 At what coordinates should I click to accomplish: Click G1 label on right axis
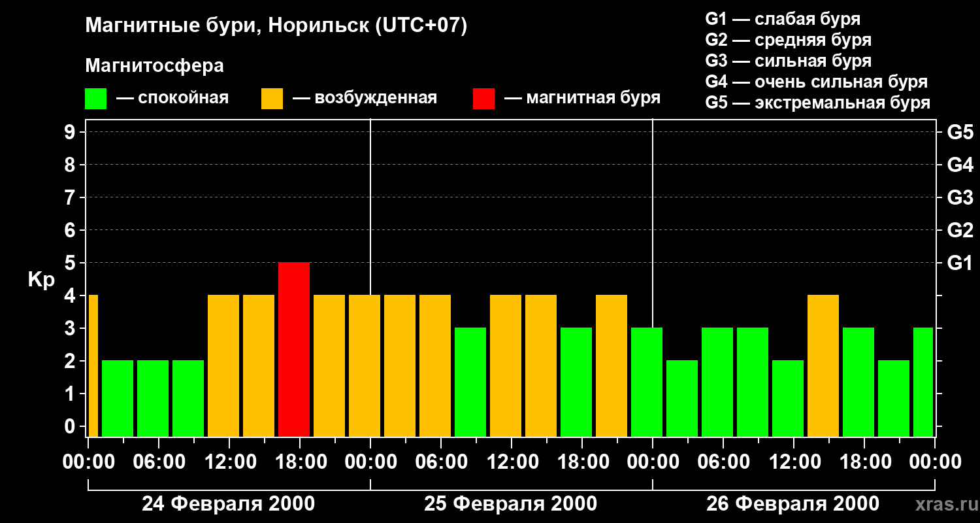(960, 263)
